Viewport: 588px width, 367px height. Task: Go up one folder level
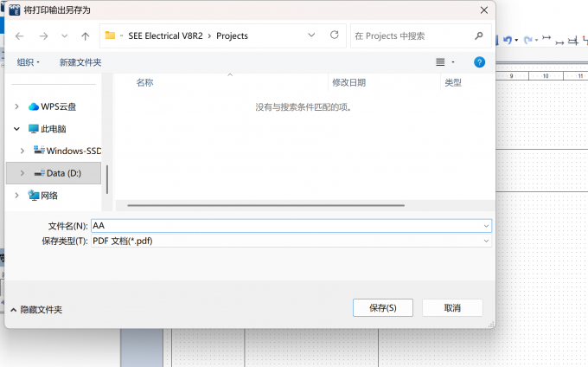coord(86,36)
